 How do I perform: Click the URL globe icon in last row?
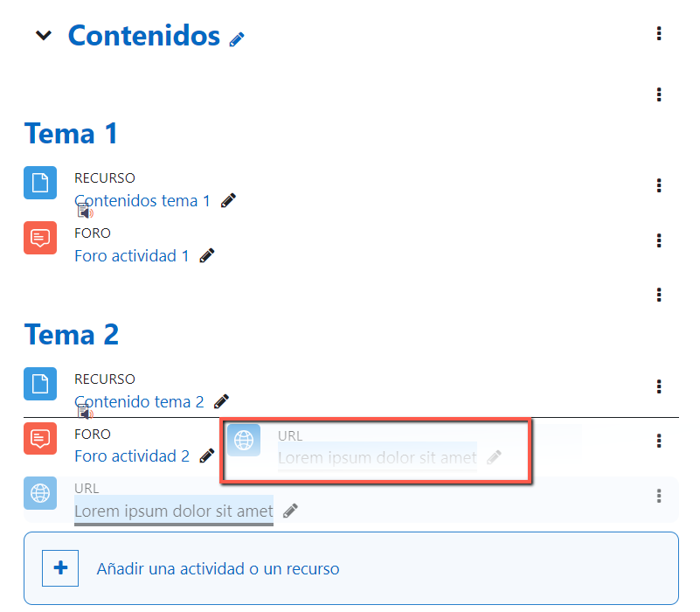(x=40, y=493)
